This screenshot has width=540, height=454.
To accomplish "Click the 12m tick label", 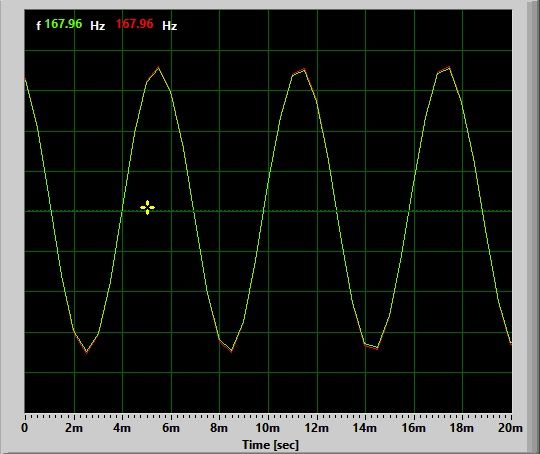I will pos(316,428).
